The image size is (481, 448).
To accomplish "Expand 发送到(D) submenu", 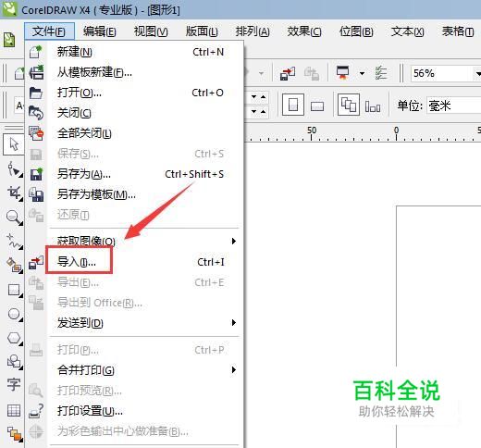I will pos(234,323).
